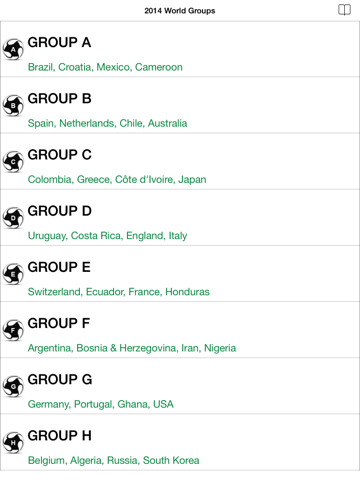Tap the Group C soccer ball icon
This screenshot has height=480, width=360.
pyautogui.click(x=13, y=162)
